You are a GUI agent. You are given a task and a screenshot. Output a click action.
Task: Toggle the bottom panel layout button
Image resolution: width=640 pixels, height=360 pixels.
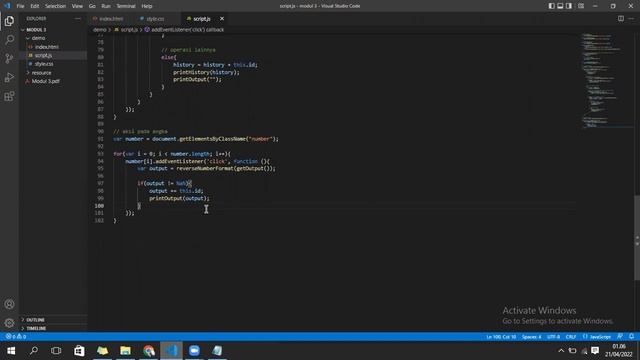pyautogui.click(x=560, y=6)
